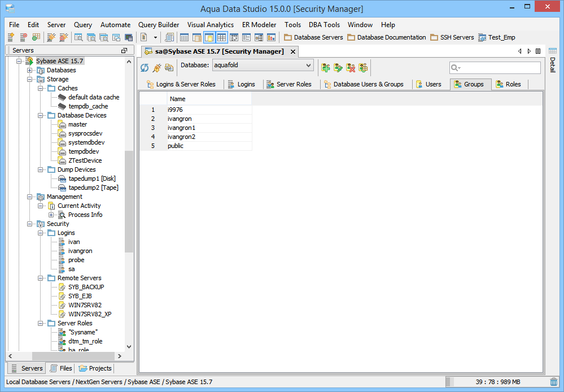Open the Test_Emp bookmark
The width and height of the screenshot is (564, 392).
point(497,37)
